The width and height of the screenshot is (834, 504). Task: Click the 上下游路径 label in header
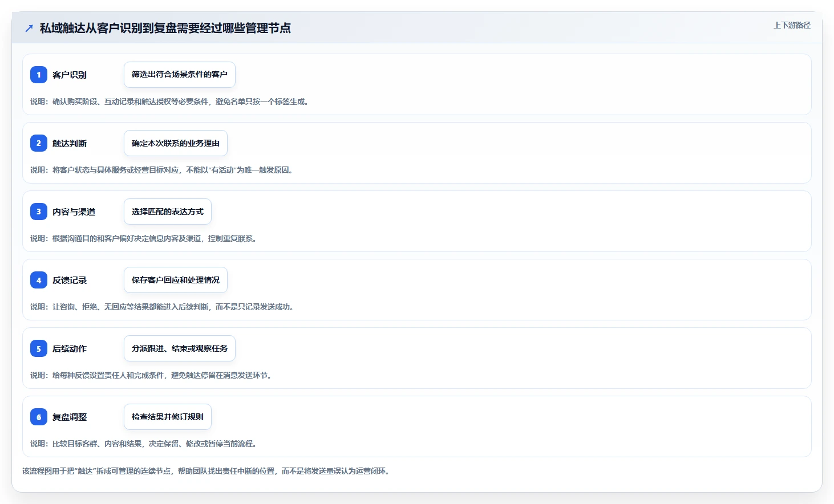coord(792,25)
